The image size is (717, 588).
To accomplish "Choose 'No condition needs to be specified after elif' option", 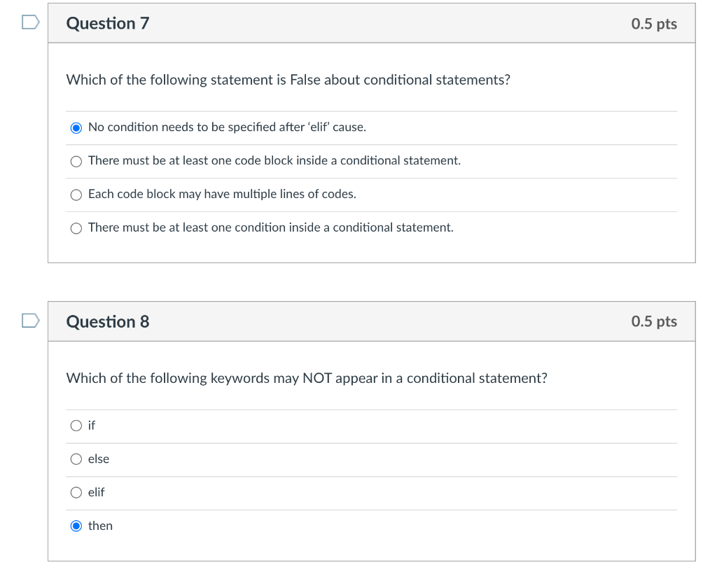I will click(x=76, y=127).
